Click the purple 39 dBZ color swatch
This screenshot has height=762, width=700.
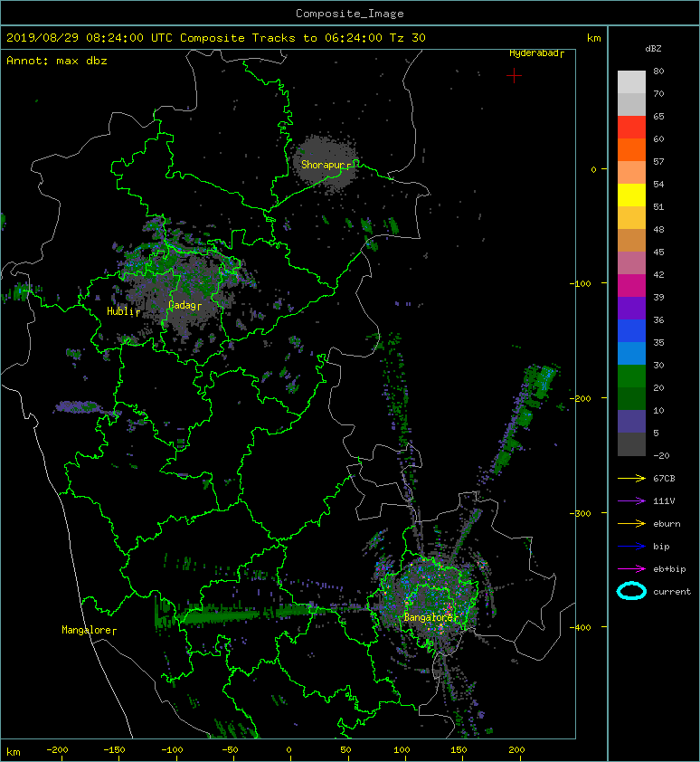631,308
